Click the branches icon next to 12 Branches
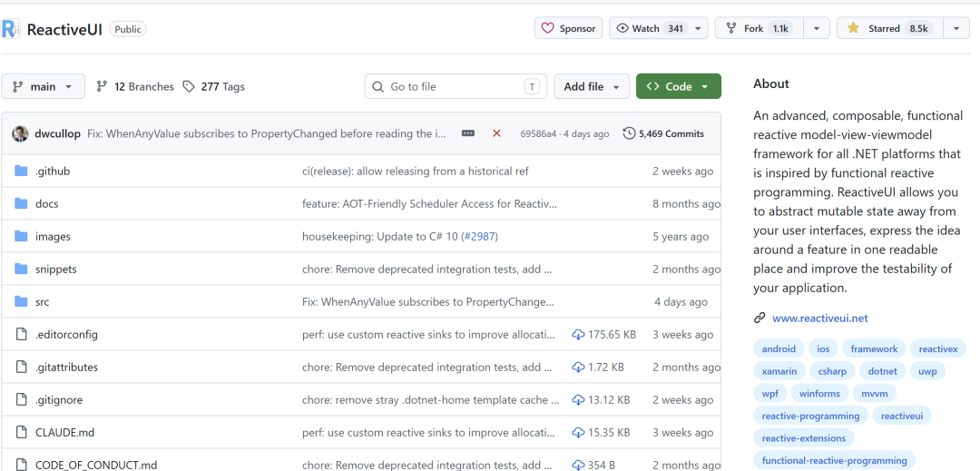The width and height of the screenshot is (980, 471). click(x=102, y=87)
